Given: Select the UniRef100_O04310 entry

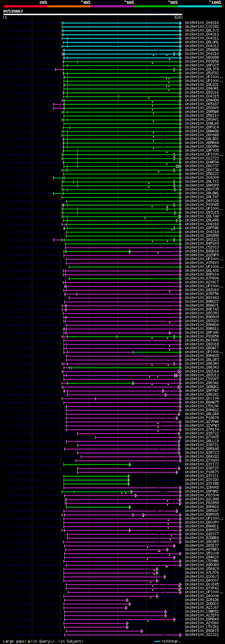Looking at the screenshot, I should pos(202,54).
